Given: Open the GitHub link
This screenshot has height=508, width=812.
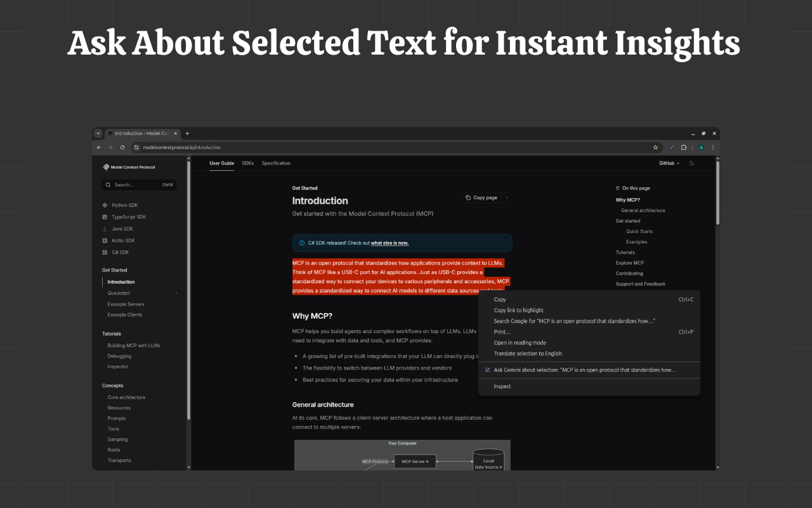Looking at the screenshot, I should tap(669, 163).
